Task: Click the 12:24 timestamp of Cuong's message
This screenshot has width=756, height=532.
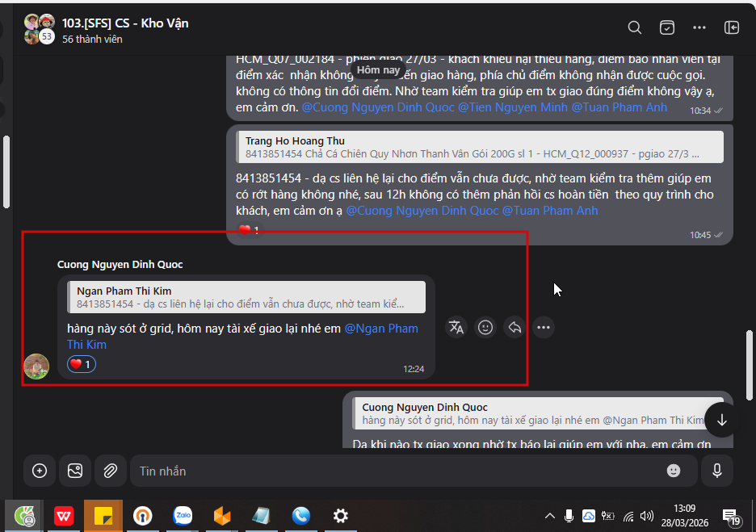Action: tap(414, 369)
